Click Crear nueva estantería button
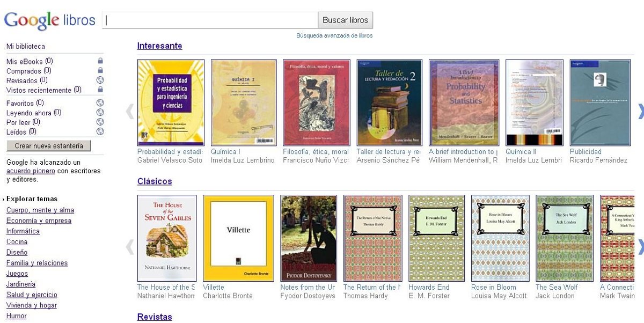The height and width of the screenshot is (323, 644). pyautogui.click(x=49, y=146)
